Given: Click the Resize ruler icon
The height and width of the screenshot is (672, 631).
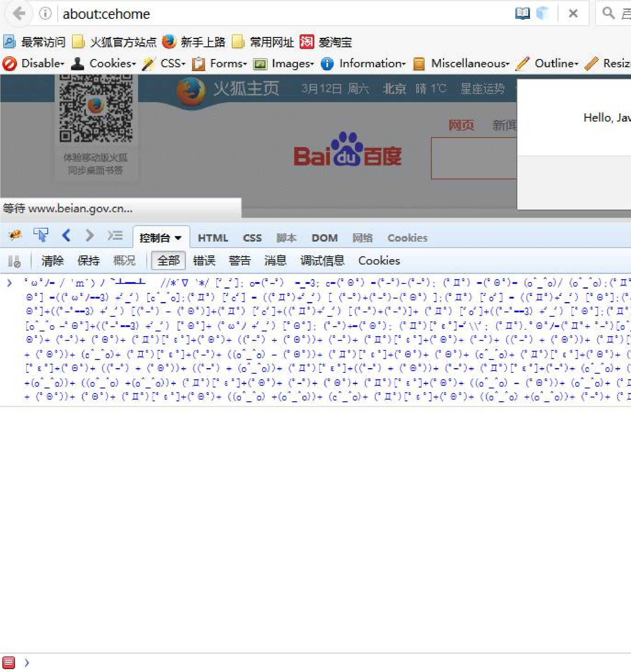Looking at the screenshot, I should 591,63.
